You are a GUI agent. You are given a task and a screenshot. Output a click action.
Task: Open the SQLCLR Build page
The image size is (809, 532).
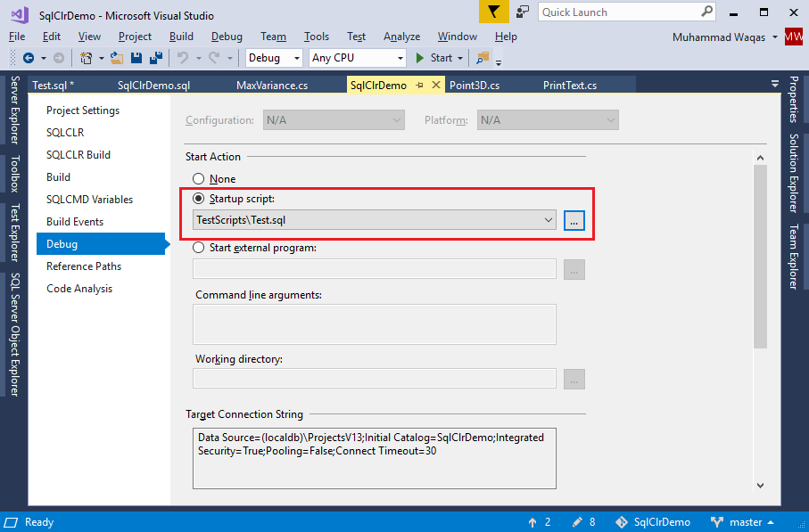pyautogui.click(x=78, y=155)
